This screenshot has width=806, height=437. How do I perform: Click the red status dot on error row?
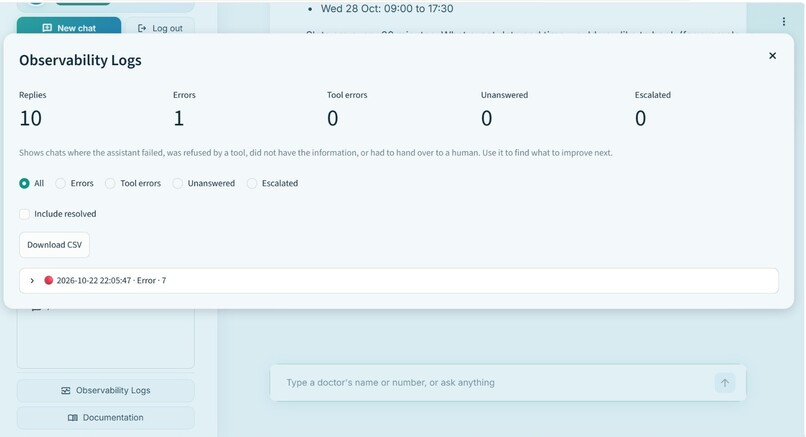[48, 280]
